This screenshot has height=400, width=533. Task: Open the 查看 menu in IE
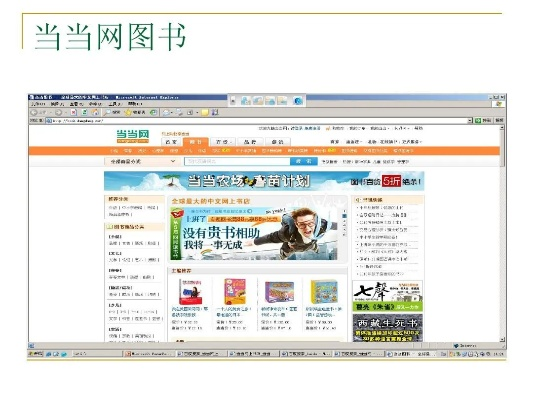pyautogui.click(x=76, y=104)
